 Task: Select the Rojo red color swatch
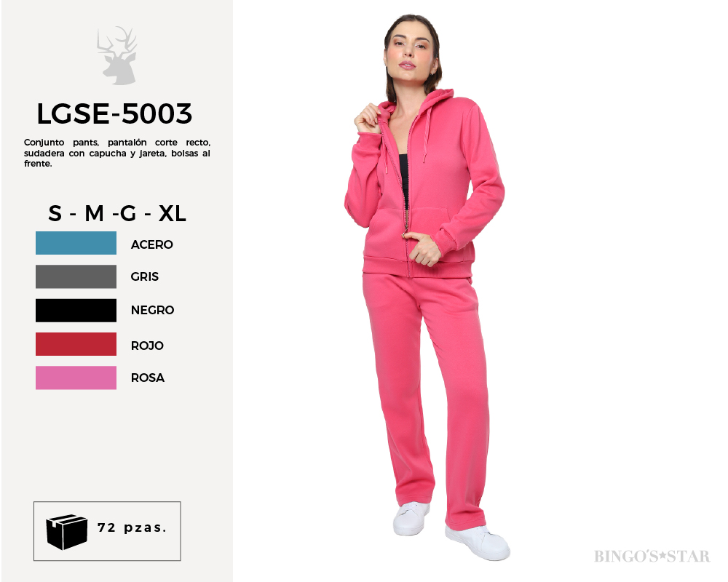point(76,344)
